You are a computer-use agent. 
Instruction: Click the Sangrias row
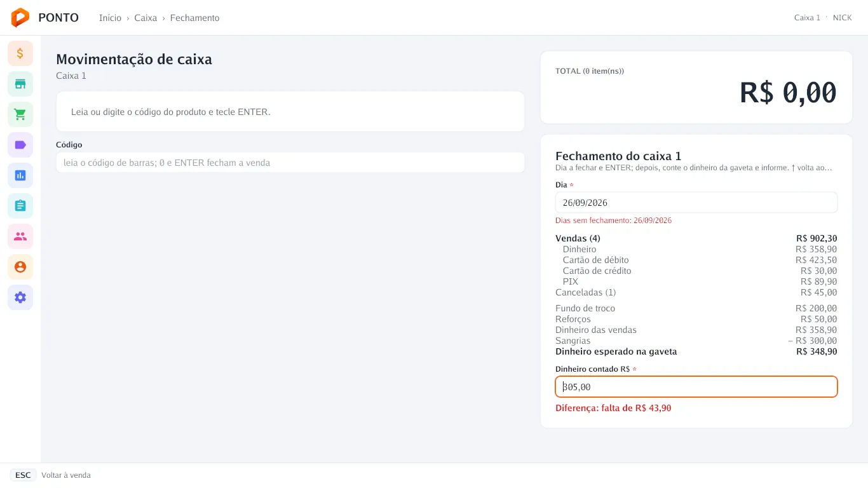pos(696,341)
